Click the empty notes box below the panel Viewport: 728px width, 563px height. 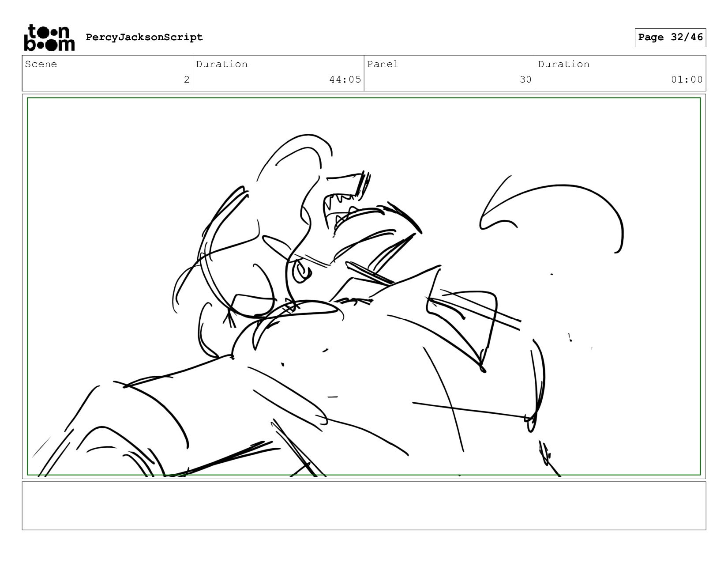pos(364,506)
